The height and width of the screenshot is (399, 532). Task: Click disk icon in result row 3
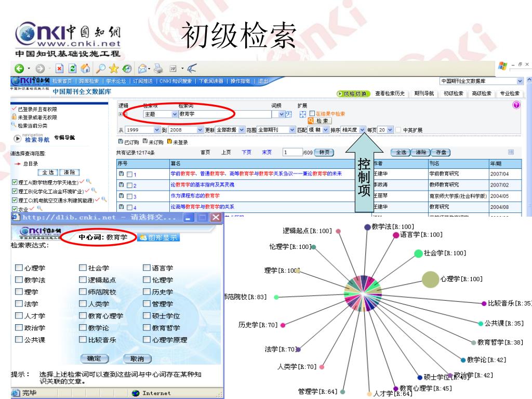pyautogui.click(x=121, y=196)
